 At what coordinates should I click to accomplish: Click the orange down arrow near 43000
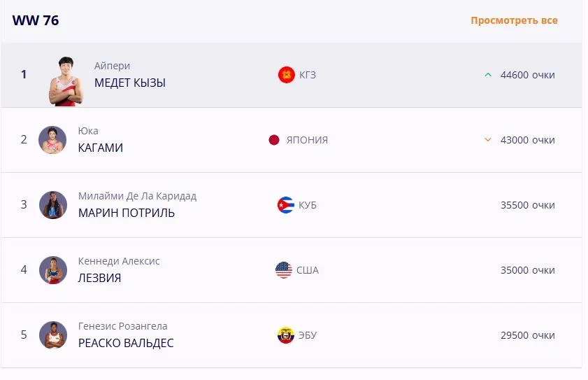[488, 140]
